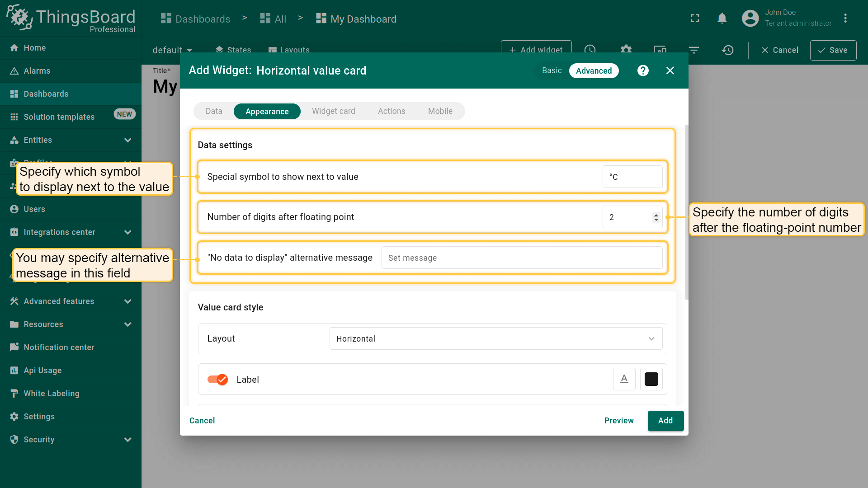This screenshot has width=868, height=488.
Task: Click the Add button in dialog
Action: point(665,421)
